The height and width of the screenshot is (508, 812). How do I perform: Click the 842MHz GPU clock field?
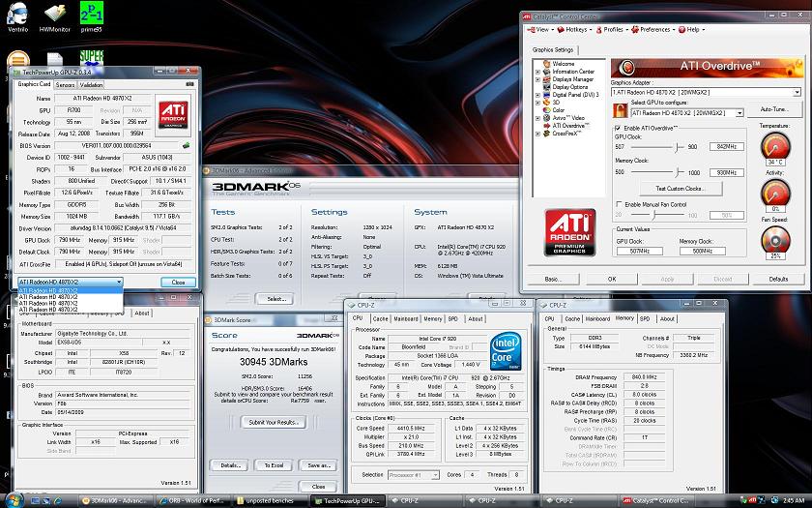(727, 147)
